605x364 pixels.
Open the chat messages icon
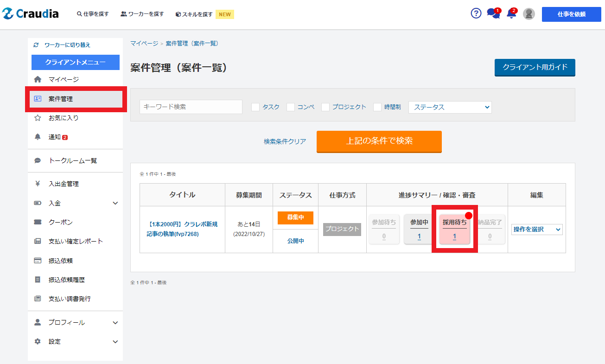(493, 14)
